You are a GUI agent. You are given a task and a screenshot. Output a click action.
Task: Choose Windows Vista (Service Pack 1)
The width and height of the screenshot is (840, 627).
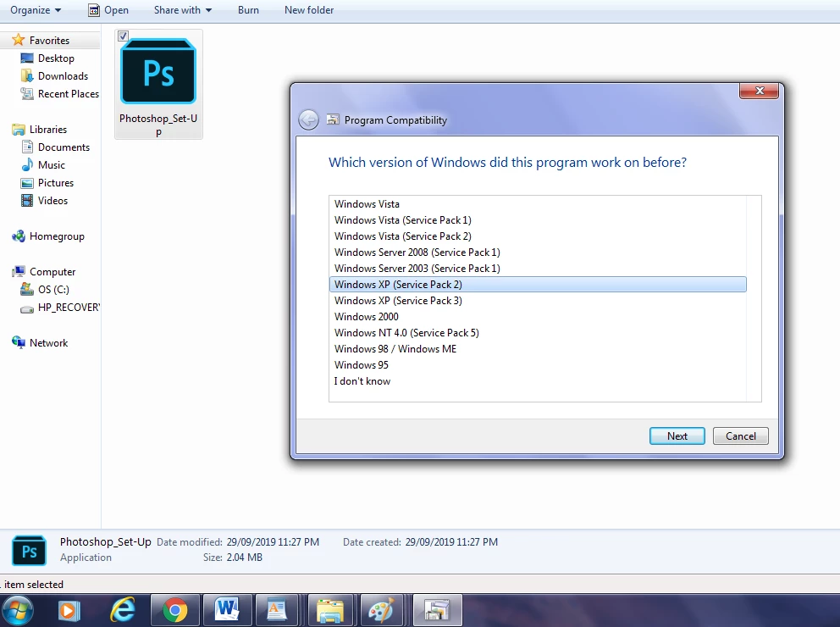point(538,219)
